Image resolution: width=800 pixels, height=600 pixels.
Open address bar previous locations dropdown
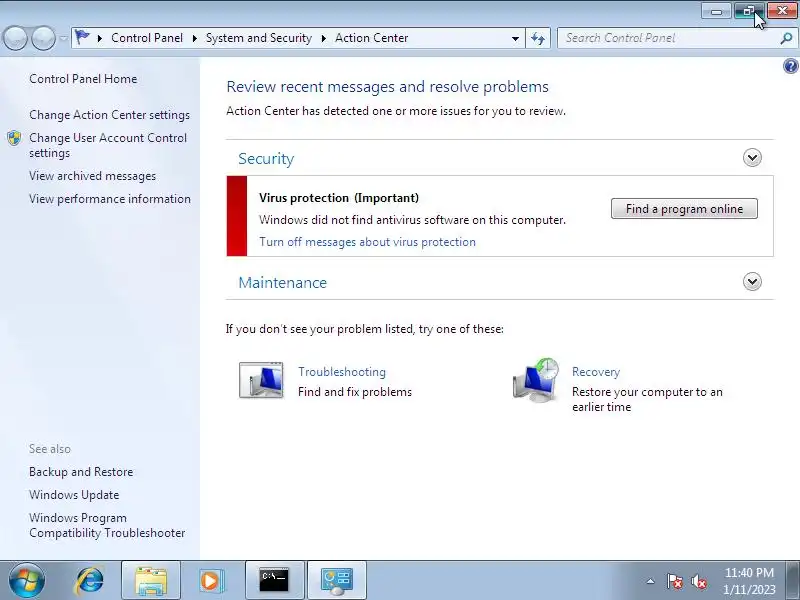515,38
